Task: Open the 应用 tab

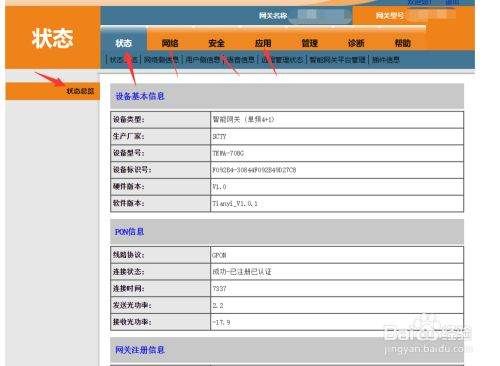Action: (x=263, y=43)
